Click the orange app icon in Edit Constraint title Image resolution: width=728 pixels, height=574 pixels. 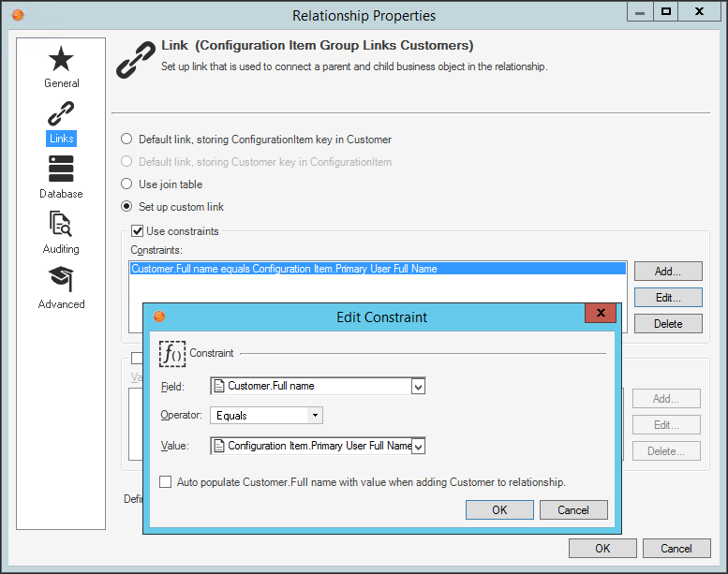click(159, 316)
